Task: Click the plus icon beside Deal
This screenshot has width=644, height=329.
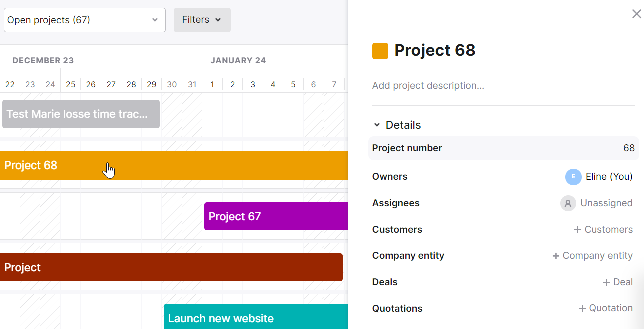Action: click(x=606, y=283)
